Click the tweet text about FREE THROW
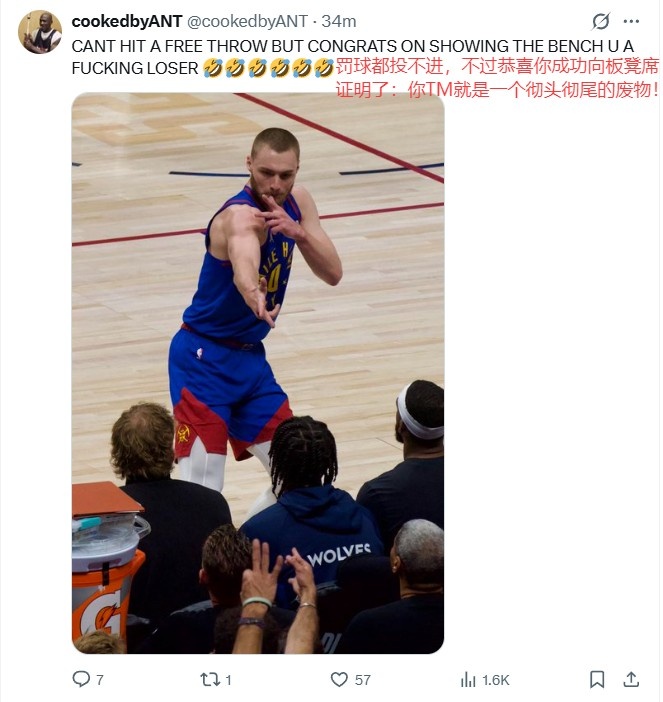This screenshot has height=702, width=663. coord(352,57)
